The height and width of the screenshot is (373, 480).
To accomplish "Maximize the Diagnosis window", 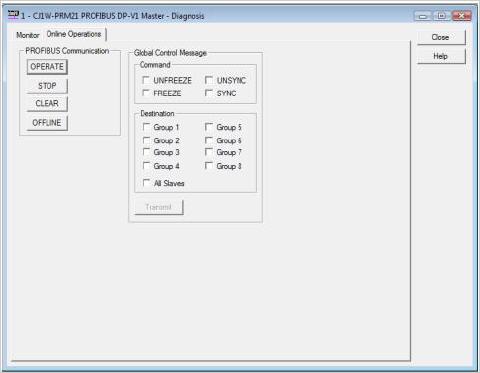I will [x=442, y=16].
